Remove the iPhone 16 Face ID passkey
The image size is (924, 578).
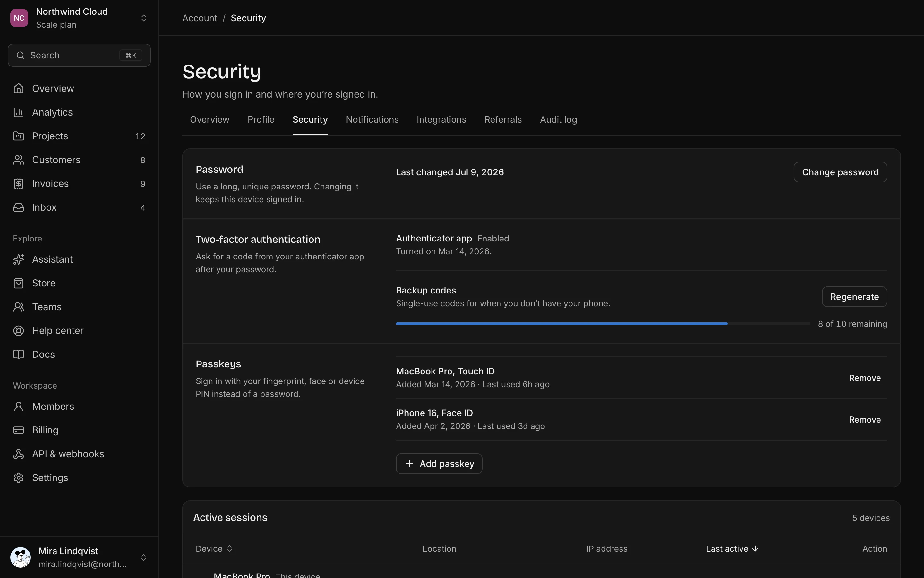point(864,419)
